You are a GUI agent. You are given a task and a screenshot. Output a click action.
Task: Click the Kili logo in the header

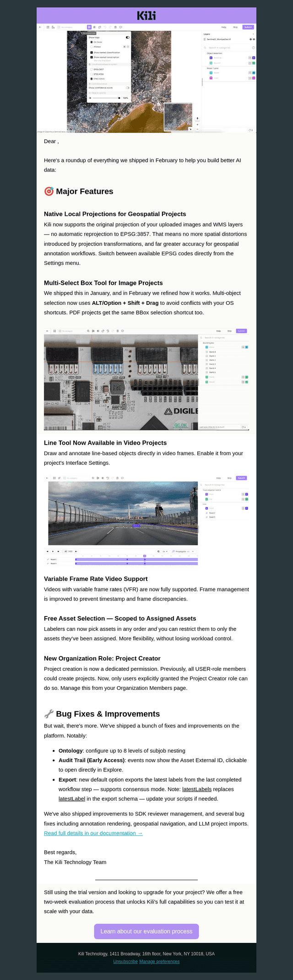146,16
